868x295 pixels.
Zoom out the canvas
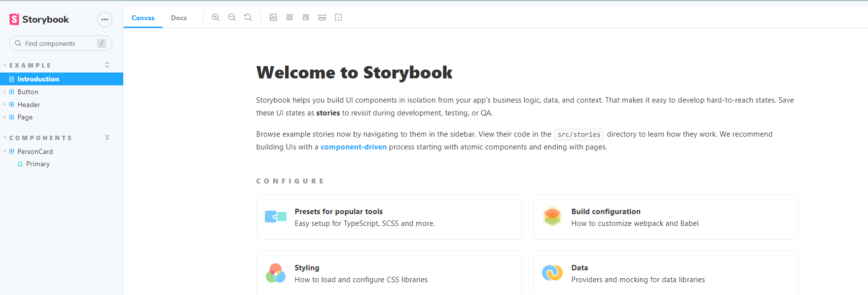click(x=232, y=17)
